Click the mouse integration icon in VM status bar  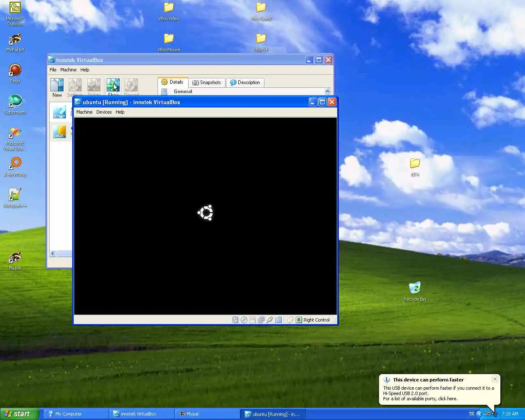(290, 320)
